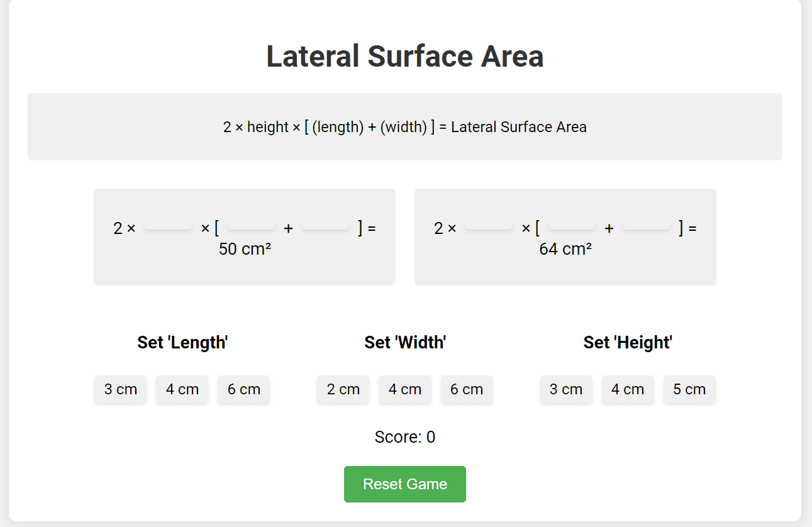The height and width of the screenshot is (527, 812).
Task: Click the lateral surface area formula banner
Action: (x=405, y=127)
